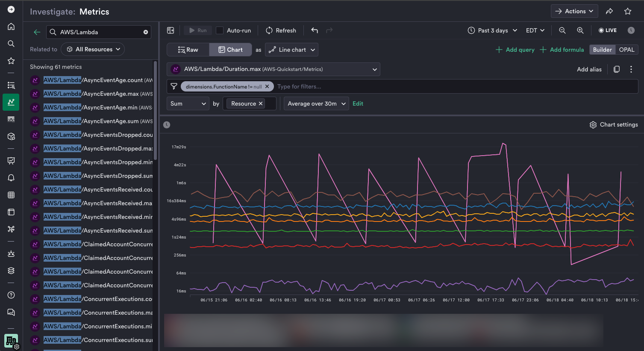Viewport: 644px width, 351px height.
Task: Select the Metrics explorer sidebar icon
Action: click(x=11, y=102)
